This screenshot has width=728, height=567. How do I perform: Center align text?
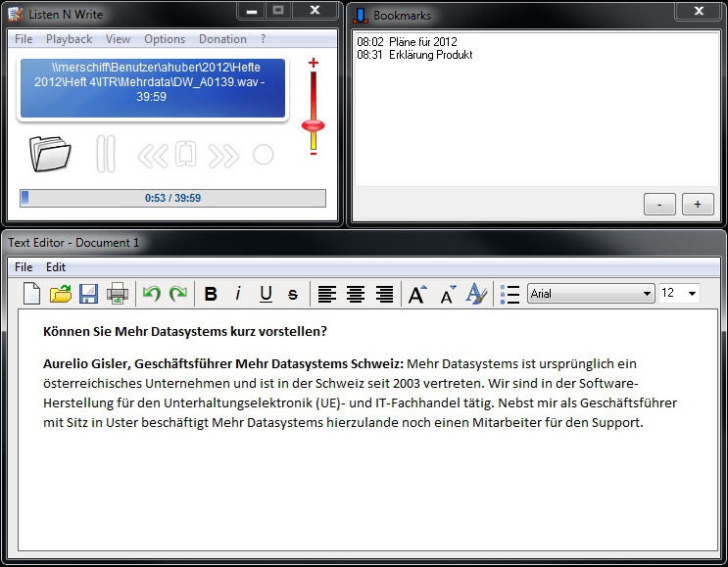(356, 294)
